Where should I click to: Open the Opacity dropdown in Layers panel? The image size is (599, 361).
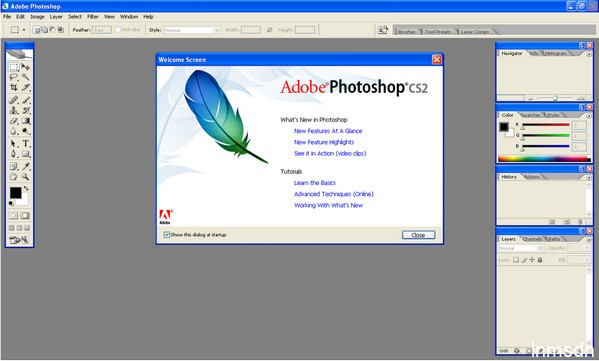(x=588, y=248)
